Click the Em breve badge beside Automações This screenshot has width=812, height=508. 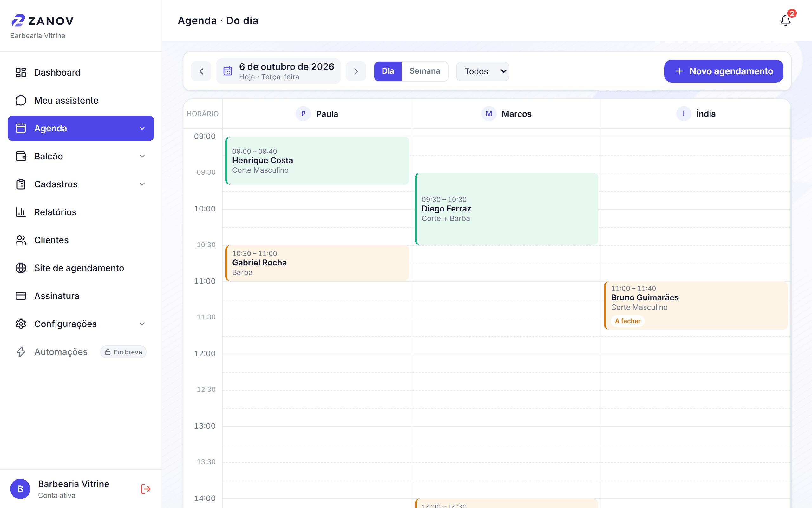click(123, 352)
